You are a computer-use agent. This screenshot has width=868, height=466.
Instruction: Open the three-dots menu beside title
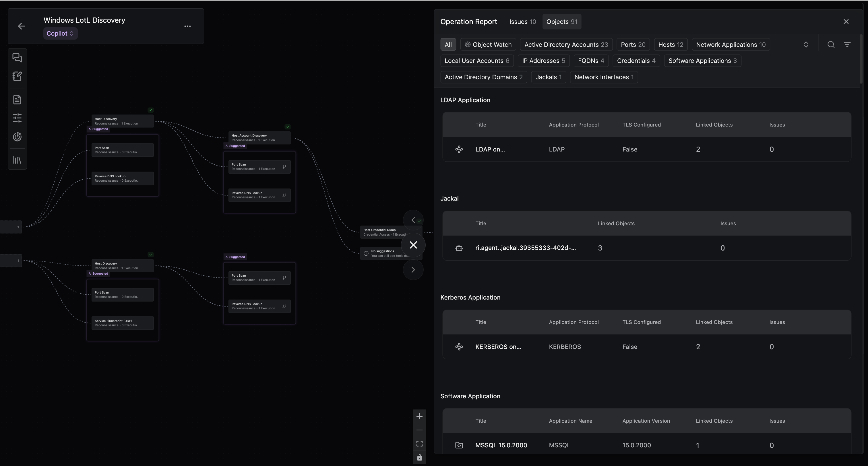187,26
